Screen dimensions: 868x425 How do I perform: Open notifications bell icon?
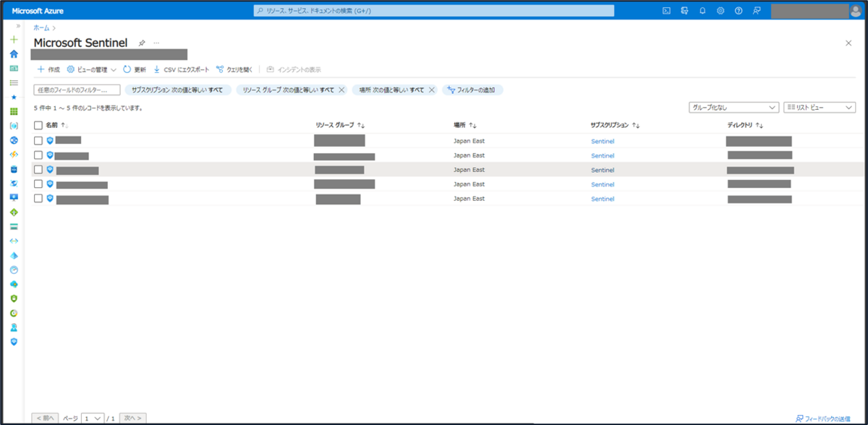[x=702, y=11]
